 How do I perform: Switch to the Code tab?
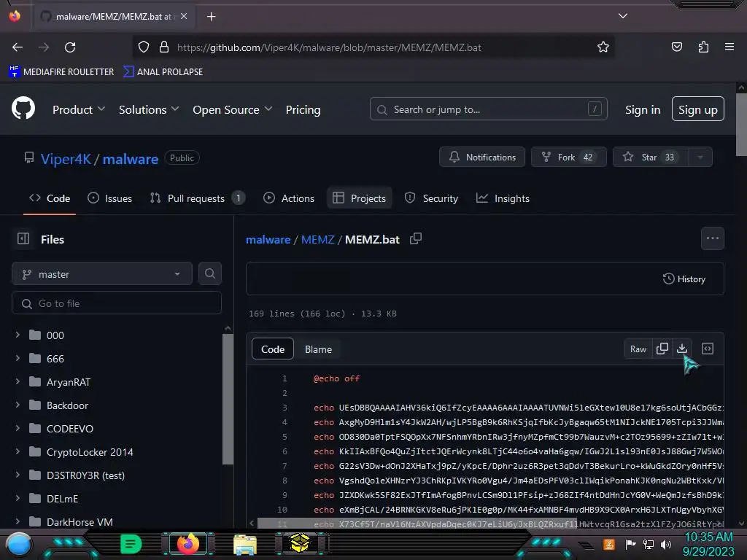[50, 198]
